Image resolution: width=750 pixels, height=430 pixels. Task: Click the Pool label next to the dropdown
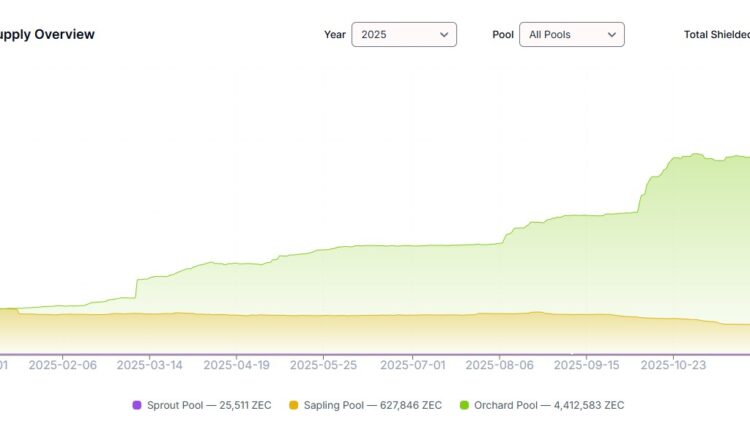pyautogui.click(x=503, y=34)
